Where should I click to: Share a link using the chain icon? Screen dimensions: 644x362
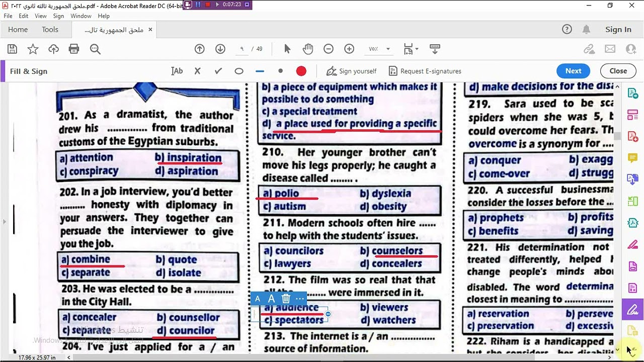pyautogui.click(x=589, y=49)
